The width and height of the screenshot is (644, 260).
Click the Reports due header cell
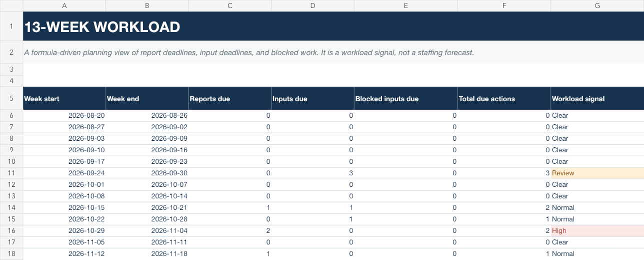[x=229, y=98]
